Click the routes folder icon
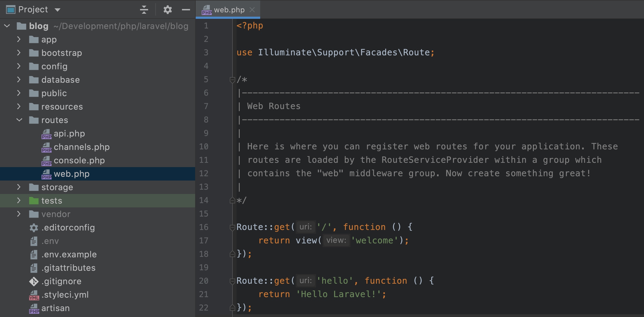Viewport: 644px width, 317px height. tap(34, 120)
